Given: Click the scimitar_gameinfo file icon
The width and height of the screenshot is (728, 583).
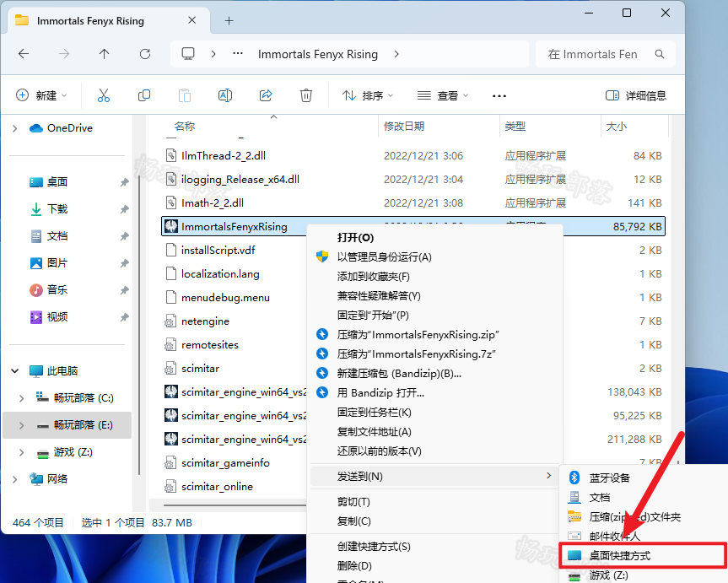Looking at the screenshot, I should (170, 462).
